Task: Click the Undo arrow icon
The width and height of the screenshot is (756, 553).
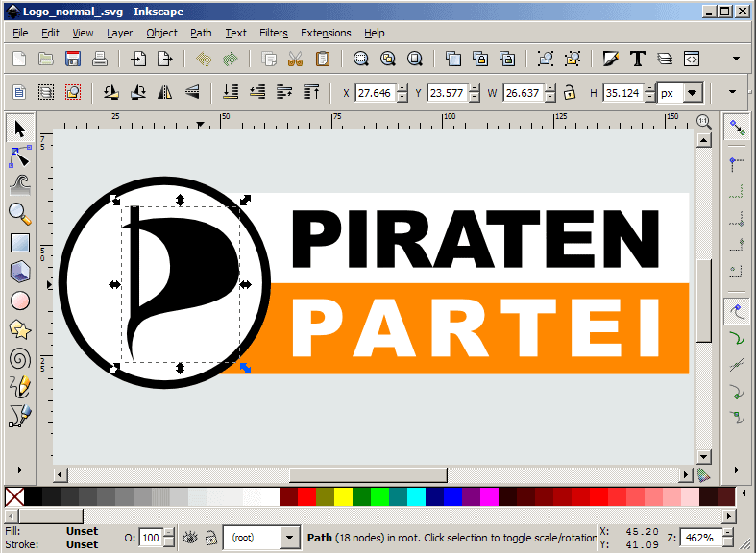Action: tap(204, 59)
